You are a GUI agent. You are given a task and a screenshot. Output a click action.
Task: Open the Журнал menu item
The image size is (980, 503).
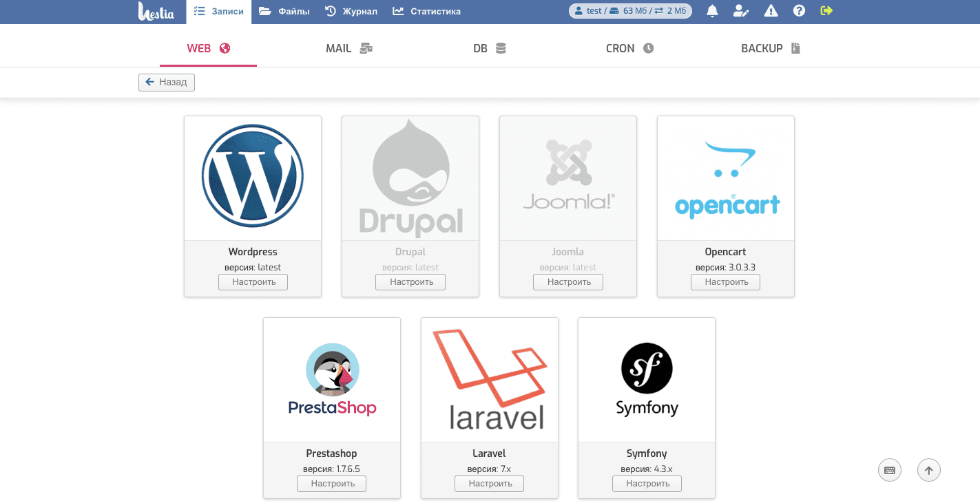[351, 12]
